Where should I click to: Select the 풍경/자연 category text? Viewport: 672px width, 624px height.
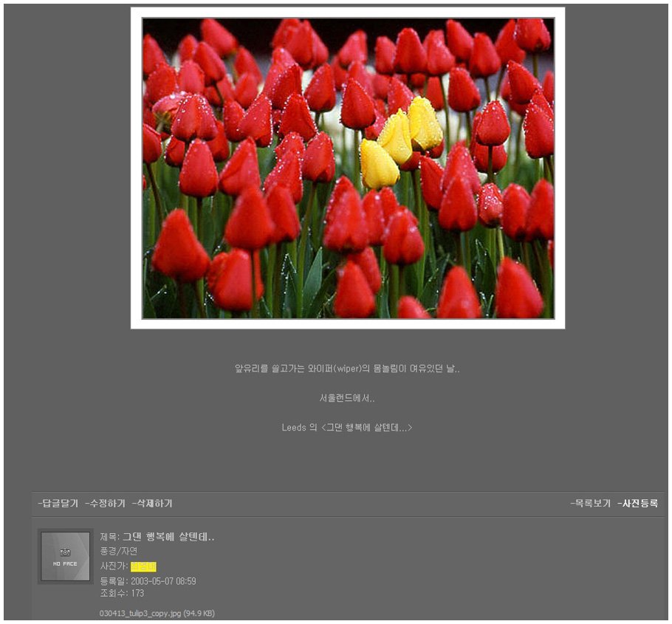pyautogui.click(x=119, y=551)
